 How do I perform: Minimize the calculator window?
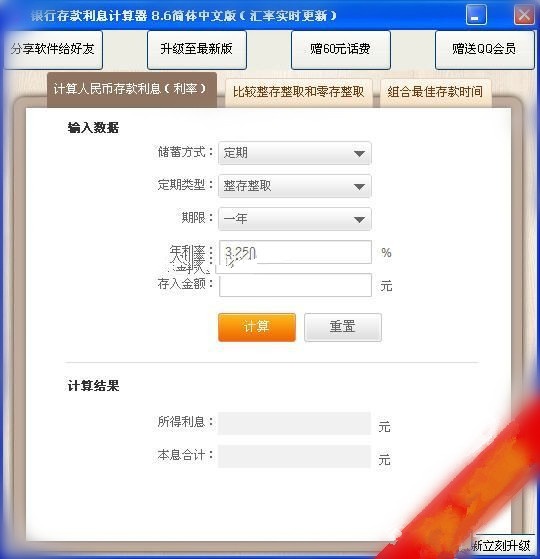click(x=476, y=15)
